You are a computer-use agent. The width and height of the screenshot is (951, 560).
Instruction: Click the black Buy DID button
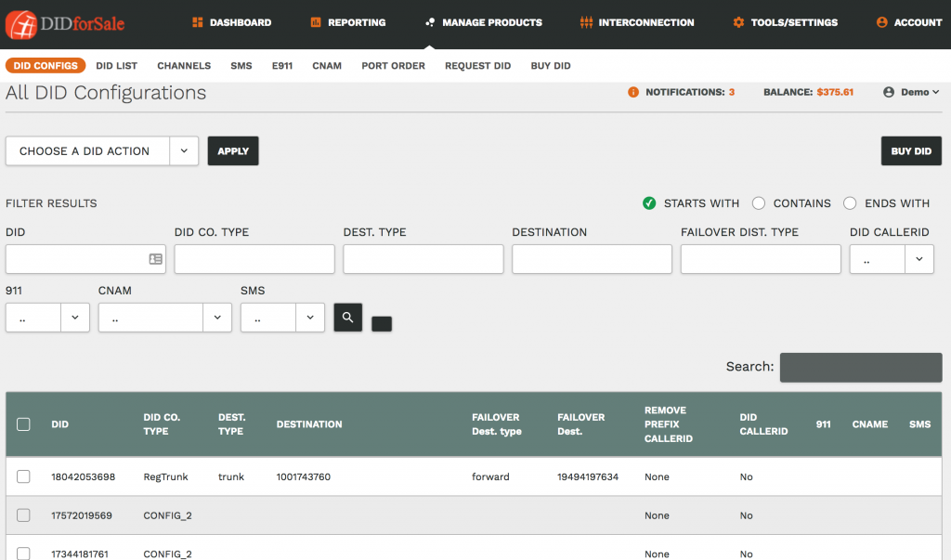tap(911, 151)
